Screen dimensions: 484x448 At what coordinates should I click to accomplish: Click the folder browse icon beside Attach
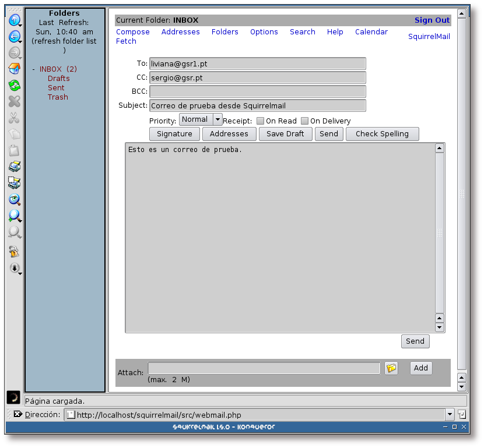point(391,368)
